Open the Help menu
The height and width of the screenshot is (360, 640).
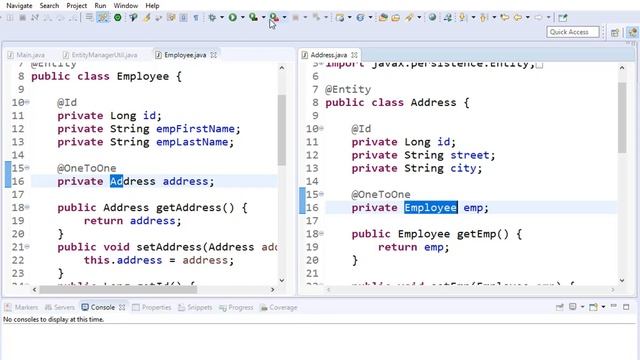point(152,6)
